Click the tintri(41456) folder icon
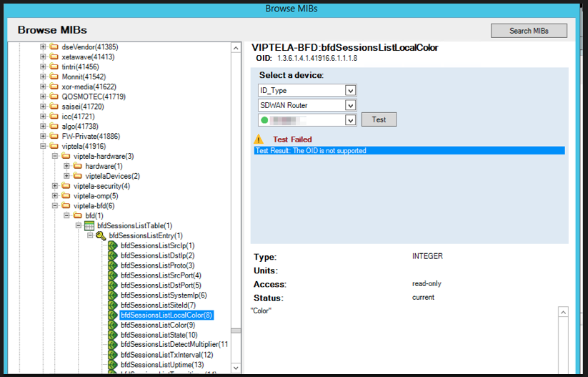This screenshot has width=588, height=377. [x=54, y=67]
